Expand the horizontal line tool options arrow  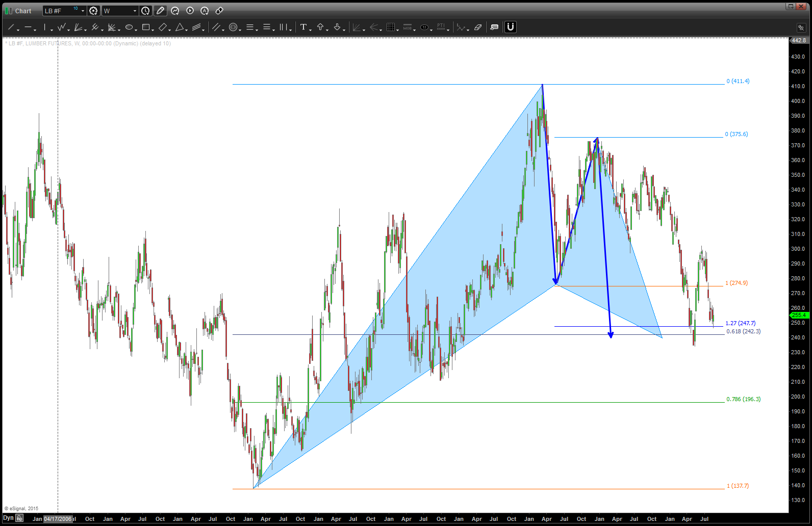pos(35,30)
